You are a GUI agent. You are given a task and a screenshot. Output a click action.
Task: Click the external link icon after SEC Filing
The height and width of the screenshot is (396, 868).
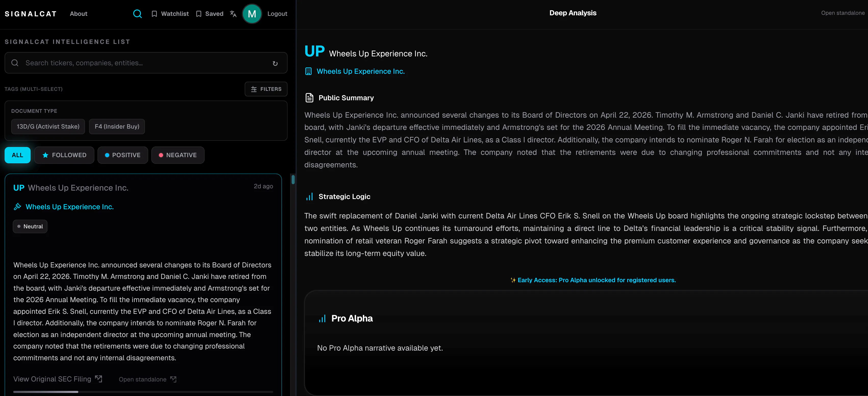click(98, 379)
